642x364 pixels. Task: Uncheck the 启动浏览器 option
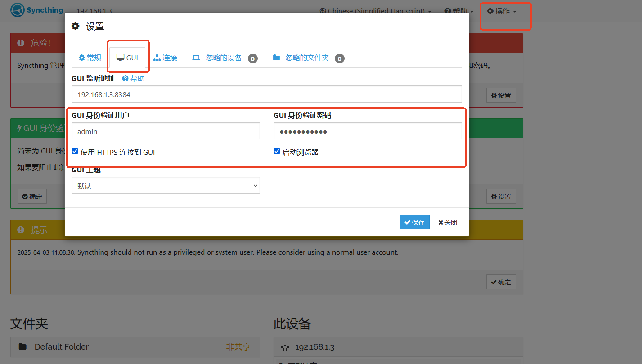coord(277,151)
